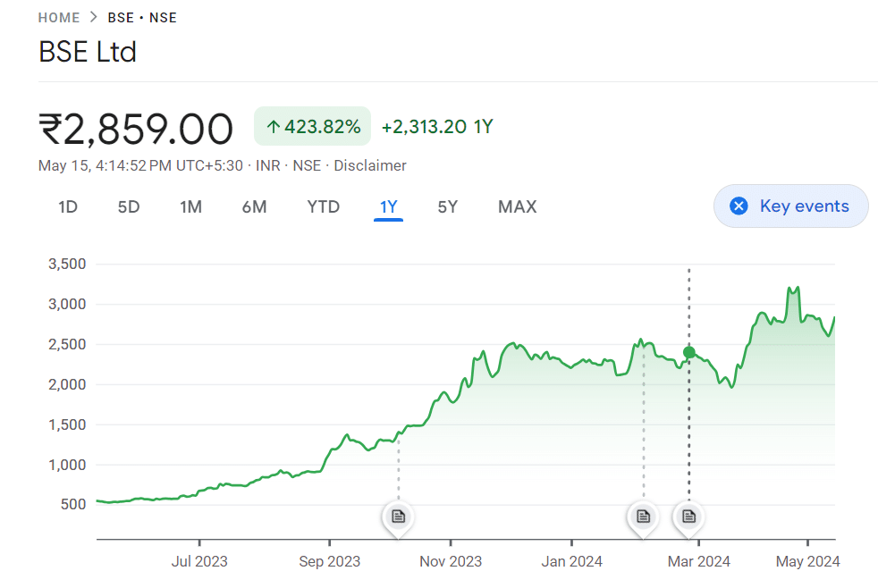Select the 5D time range
The image size is (878, 588).
point(129,207)
